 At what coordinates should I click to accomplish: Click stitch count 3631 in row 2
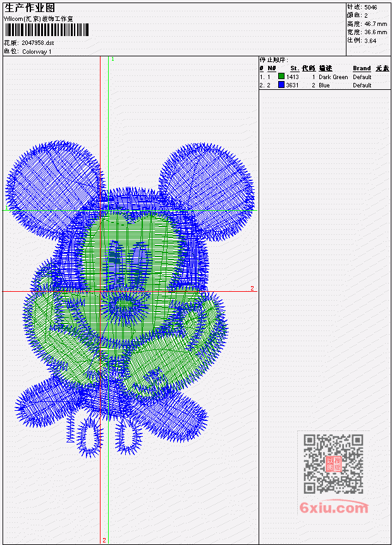click(x=292, y=85)
